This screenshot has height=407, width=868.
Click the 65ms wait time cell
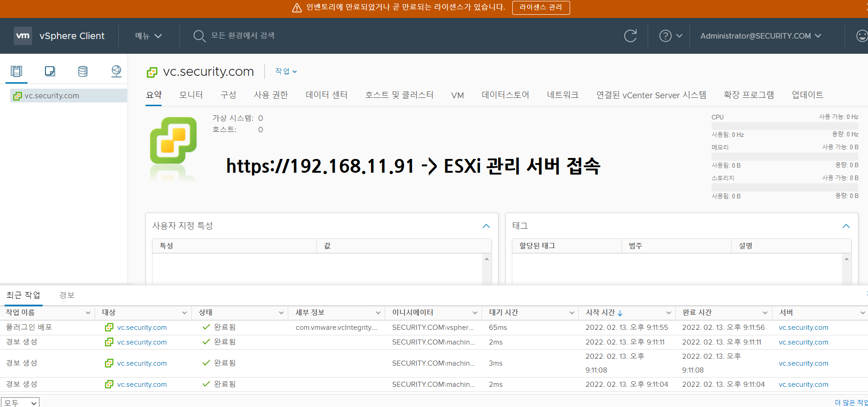(x=498, y=328)
